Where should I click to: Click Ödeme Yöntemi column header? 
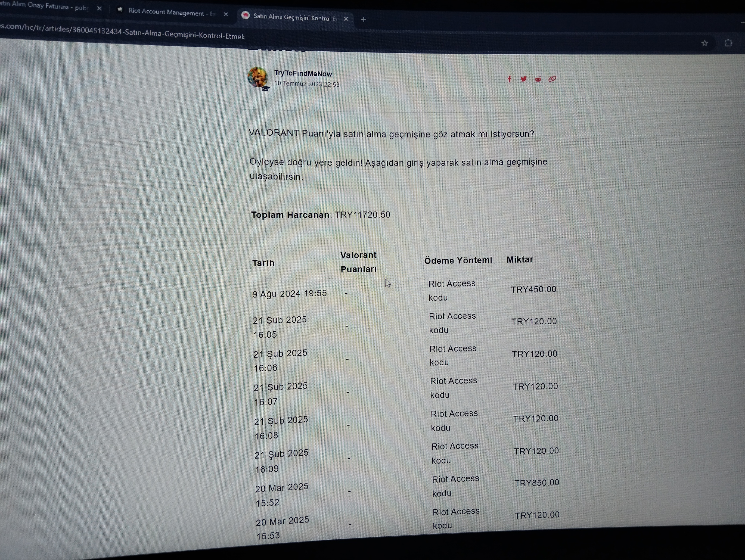pyautogui.click(x=458, y=260)
